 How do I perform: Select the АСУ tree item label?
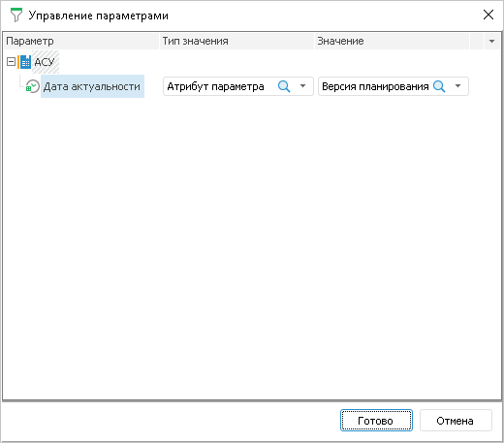(45, 62)
